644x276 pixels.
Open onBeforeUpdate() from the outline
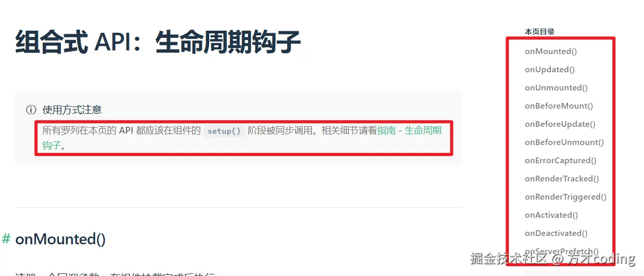point(560,124)
